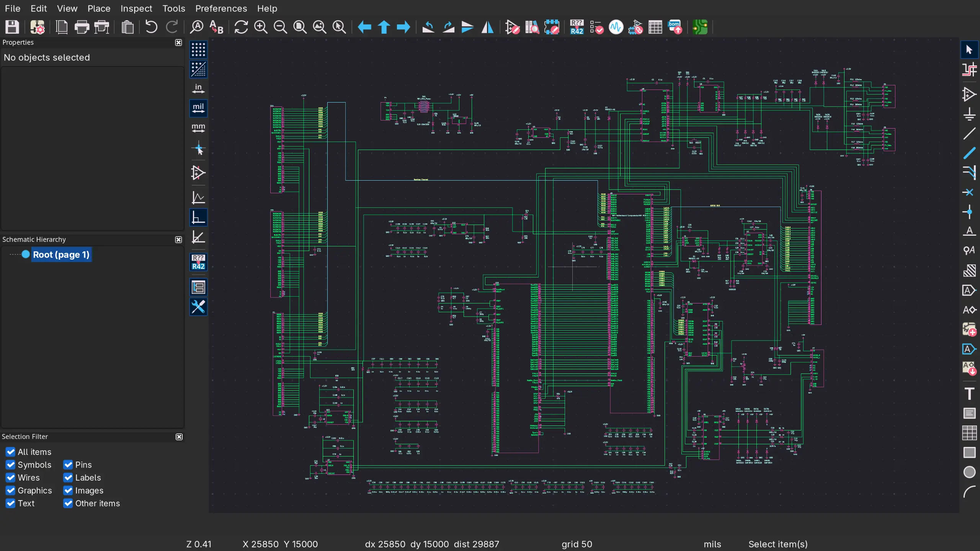Viewport: 980px width, 551px height.
Task: Open Page Settings icon
Action: pyautogui.click(x=62, y=27)
